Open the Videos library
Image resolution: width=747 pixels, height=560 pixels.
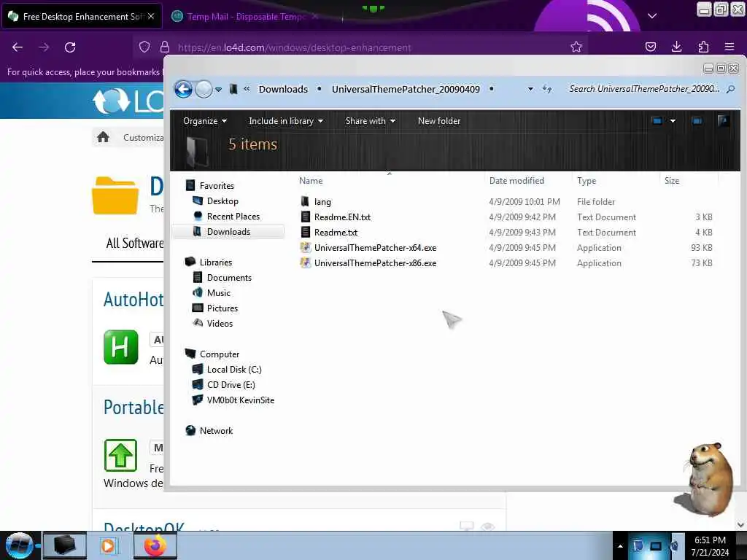tap(220, 323)
